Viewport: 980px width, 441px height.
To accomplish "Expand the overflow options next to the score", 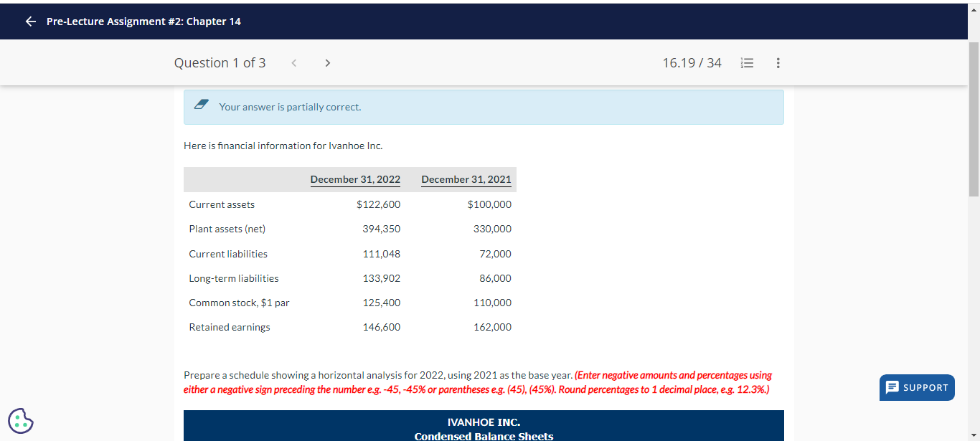I will pos(778,62).
